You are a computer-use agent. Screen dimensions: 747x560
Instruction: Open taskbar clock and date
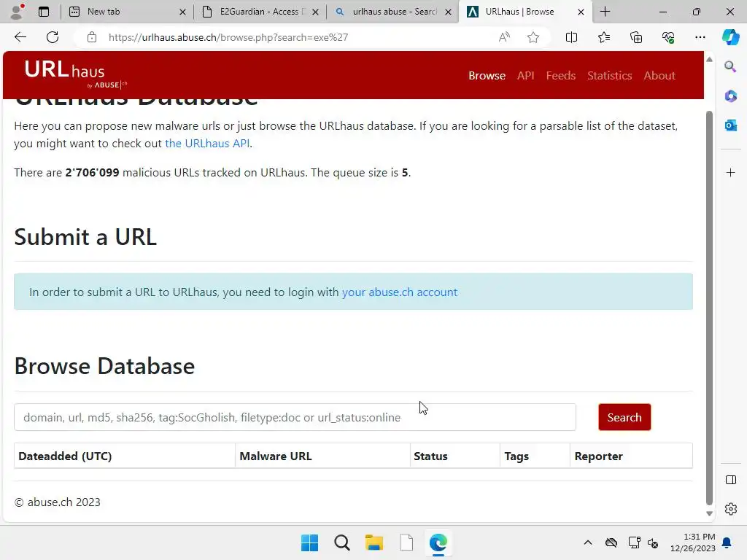coord(693,542)
